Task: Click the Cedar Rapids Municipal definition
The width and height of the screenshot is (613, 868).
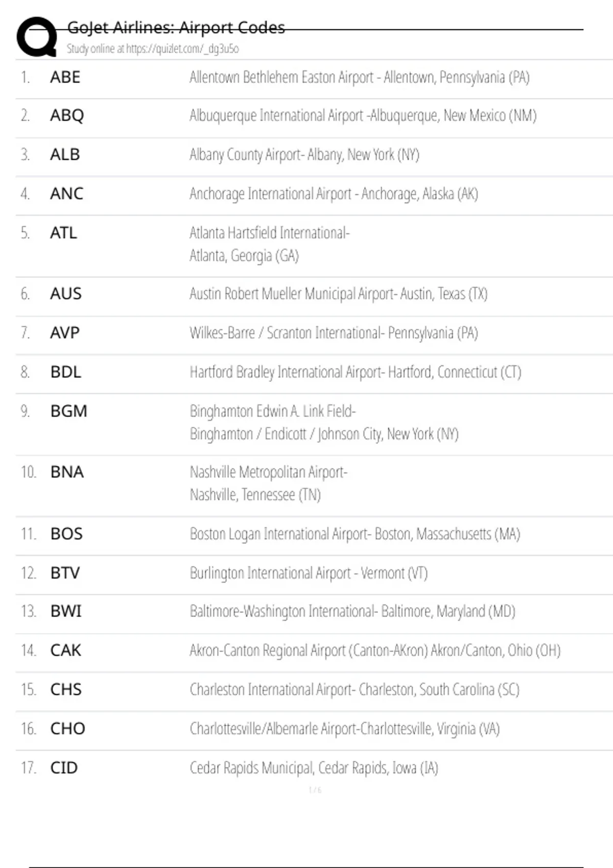Action: [x=314, y=768]
